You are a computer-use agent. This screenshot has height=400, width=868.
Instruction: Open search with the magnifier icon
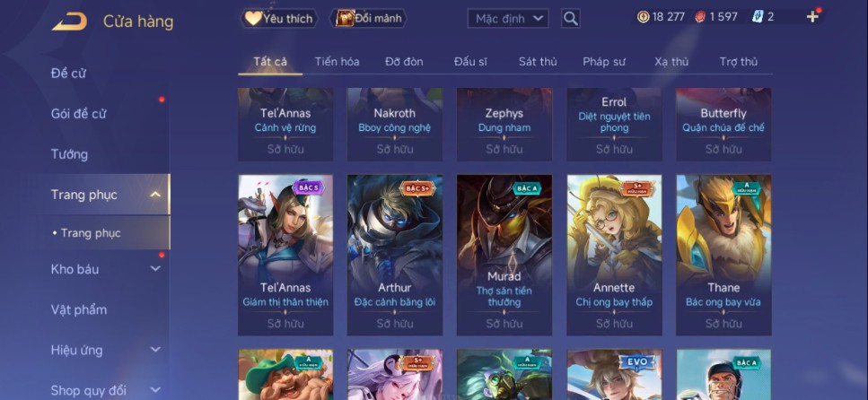point(570,19)
